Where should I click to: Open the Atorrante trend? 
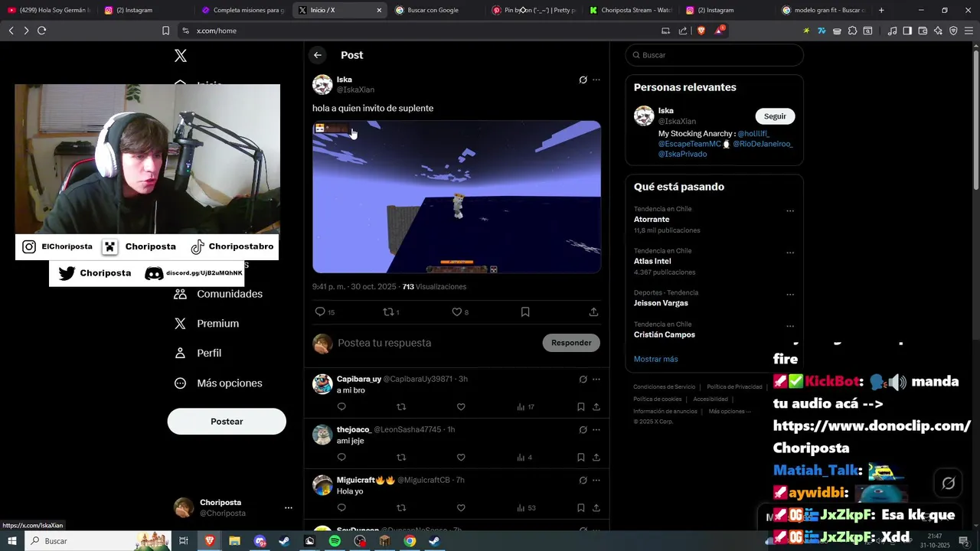click(x=652, y=220)
